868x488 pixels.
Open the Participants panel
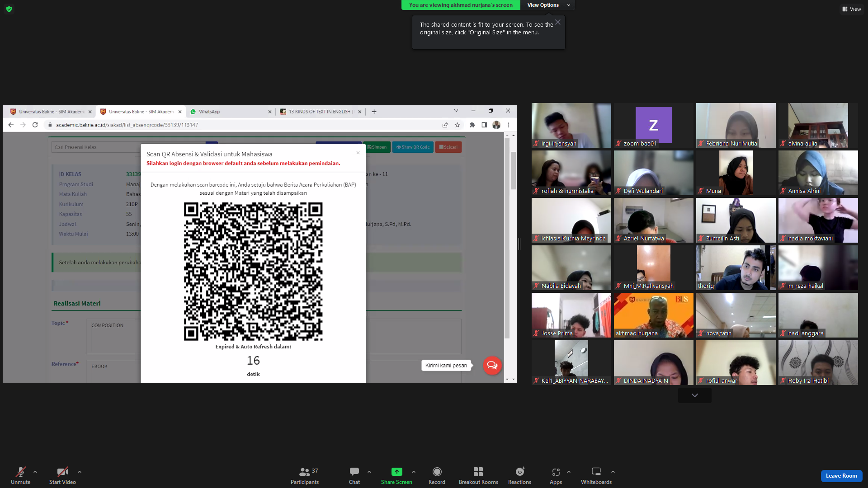click(x=305, y=475)
